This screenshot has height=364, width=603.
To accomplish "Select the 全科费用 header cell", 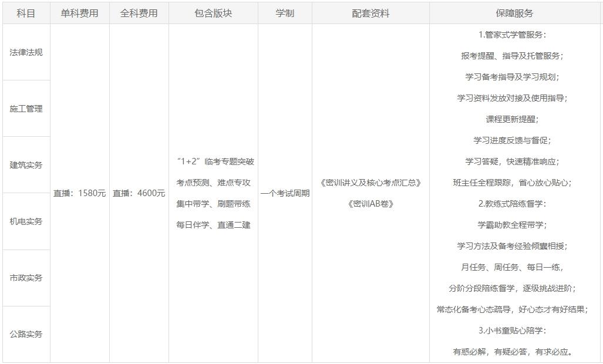I will coord(139,13).
